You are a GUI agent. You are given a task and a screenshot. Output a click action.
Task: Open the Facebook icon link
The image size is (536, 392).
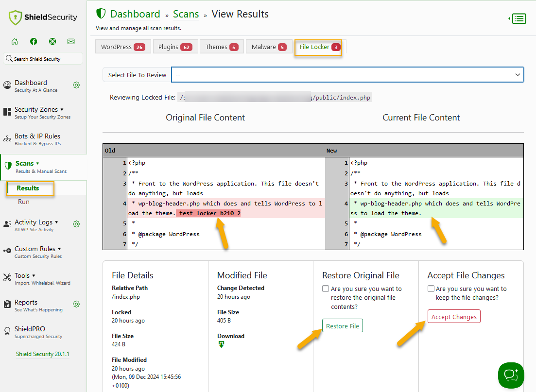point(34,41)
